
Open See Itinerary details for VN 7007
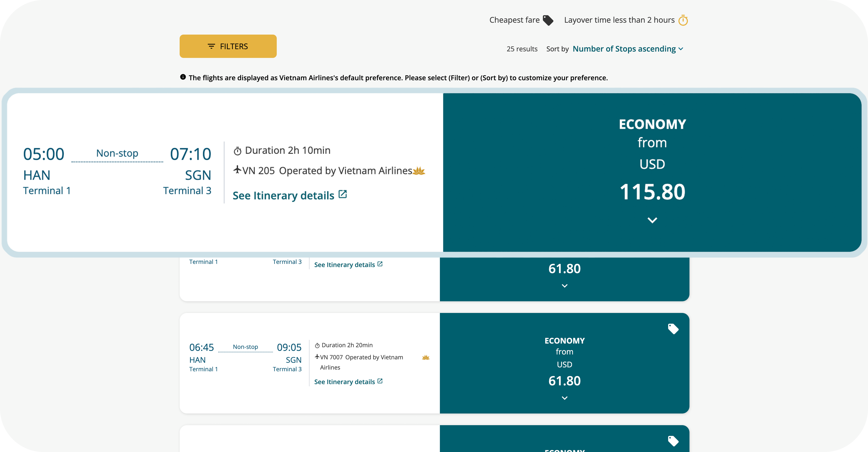point(344,381)
